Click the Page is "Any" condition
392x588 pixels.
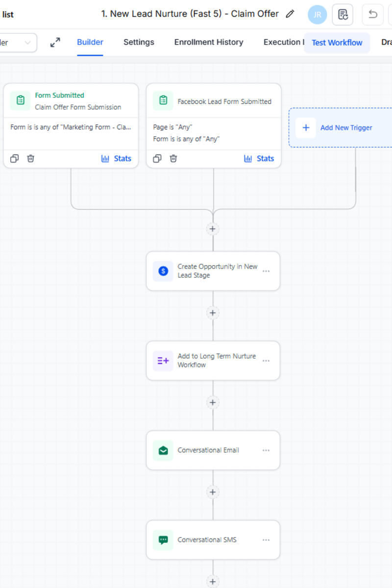pos(172,127)
